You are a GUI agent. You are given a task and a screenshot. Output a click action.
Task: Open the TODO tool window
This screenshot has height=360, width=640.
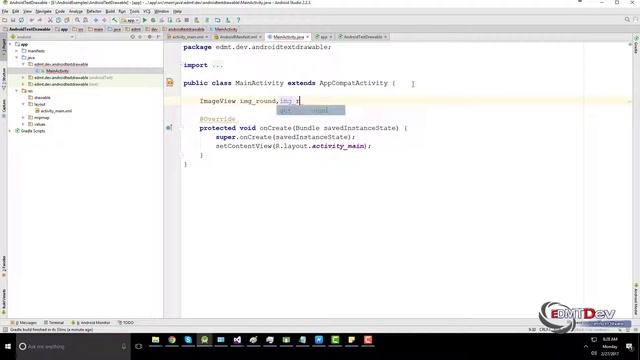click(x=126, y=322)
